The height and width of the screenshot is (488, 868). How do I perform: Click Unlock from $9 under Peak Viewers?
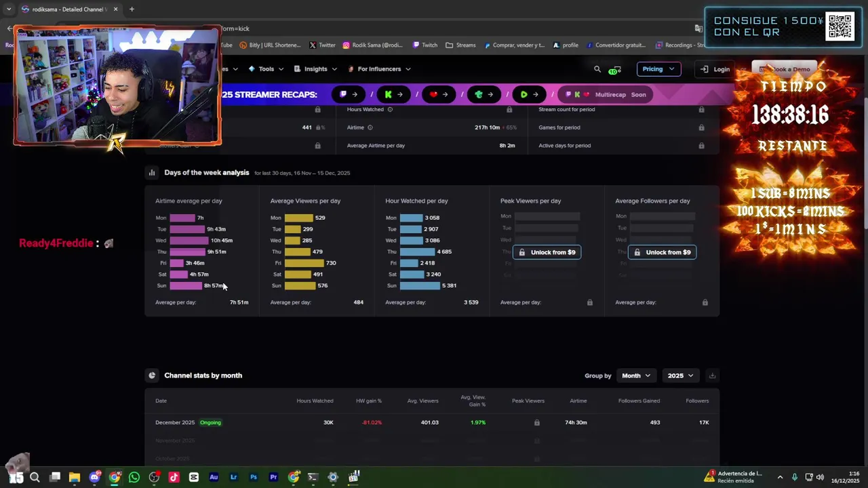click(x=547, y=252)
